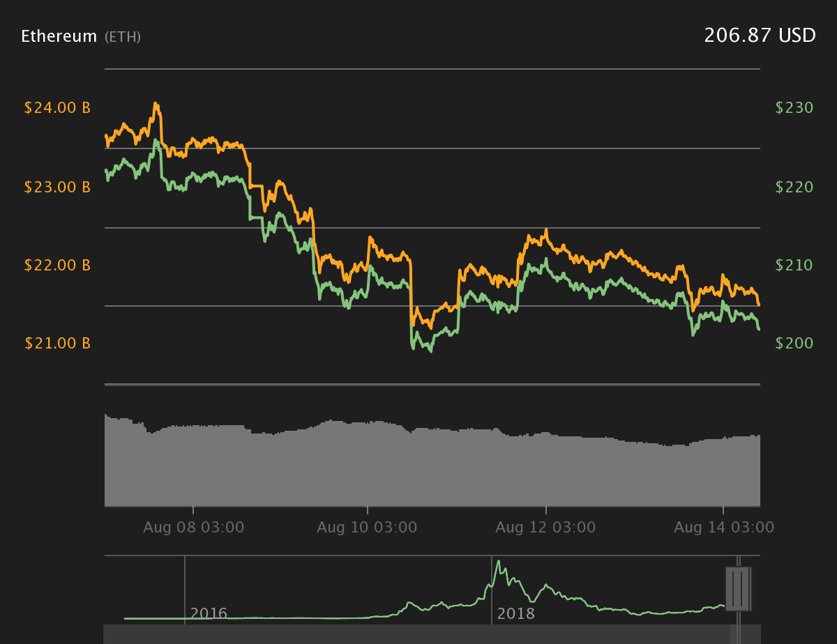Click the $21.00 B market cap label
Viewport: 837px width, 644px height.
point(57,344)
